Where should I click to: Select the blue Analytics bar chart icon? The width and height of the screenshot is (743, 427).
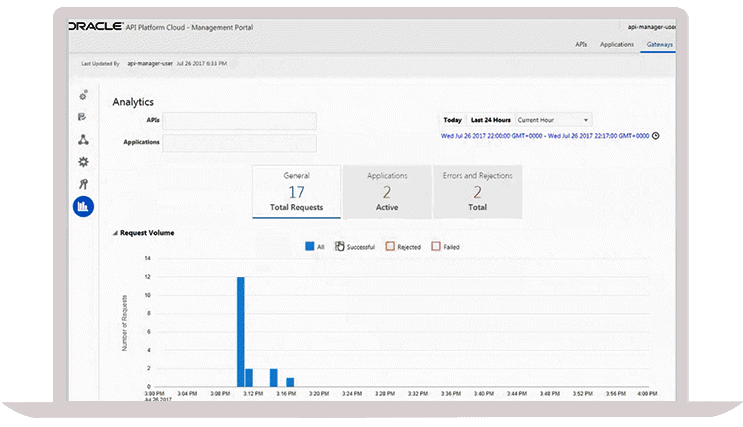tap(83, 207)
